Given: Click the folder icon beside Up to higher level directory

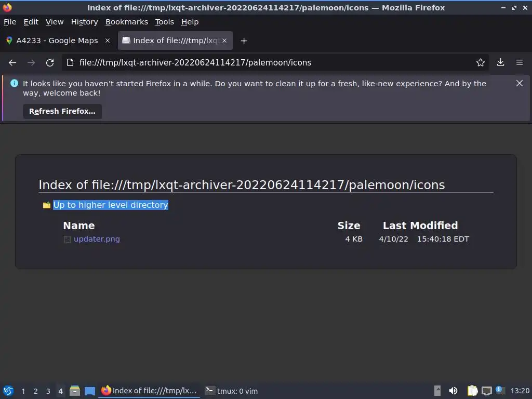Looking at the screenshot, I should (x=46, y=205).
